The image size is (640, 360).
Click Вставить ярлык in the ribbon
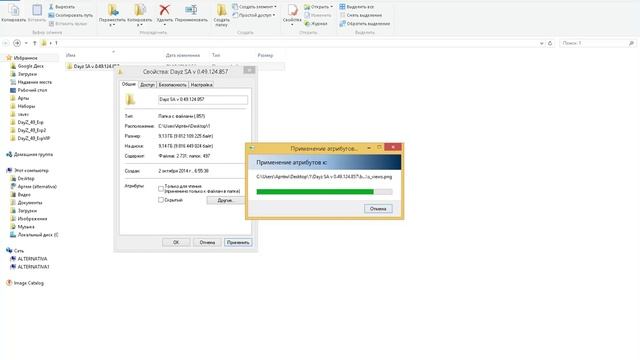(x=68, y=24)
